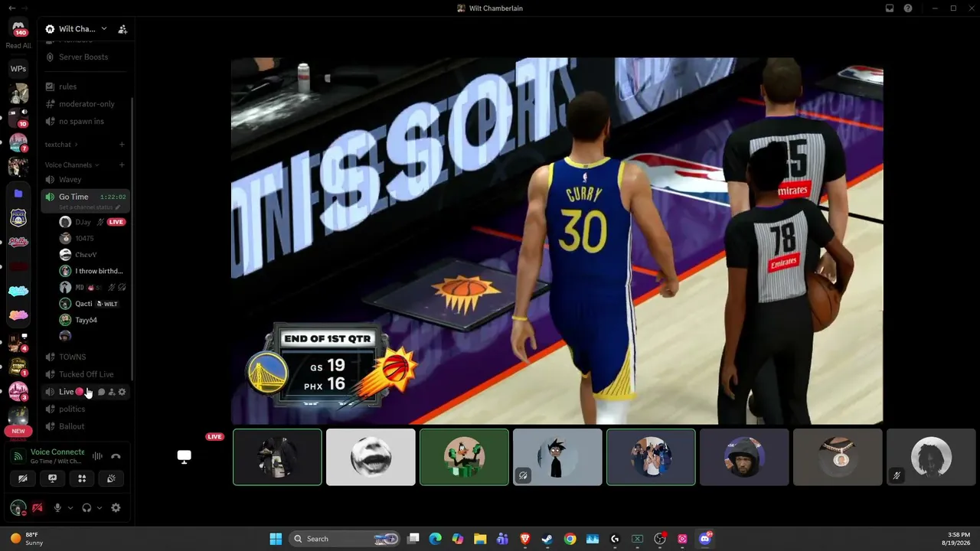Image resolution: width=980 pixels, height=551 pixels.
Task: Toggle your camera on
Action: [22, 478]
